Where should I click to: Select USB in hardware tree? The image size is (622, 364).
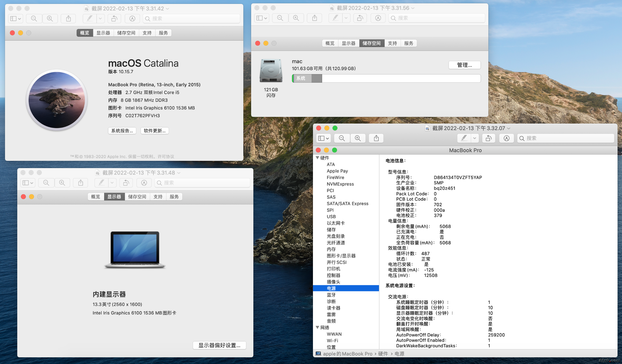tap(331, 217)
